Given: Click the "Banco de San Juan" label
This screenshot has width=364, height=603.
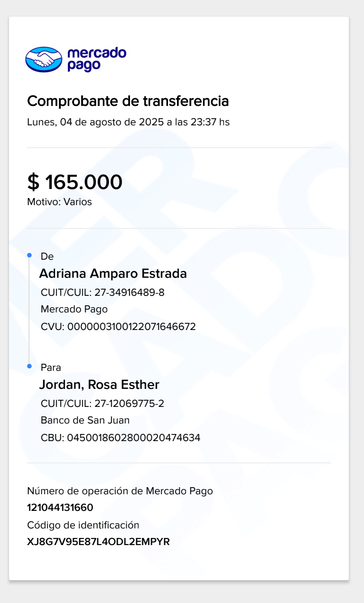Looking at the screenshot, I should pos(85,420).
